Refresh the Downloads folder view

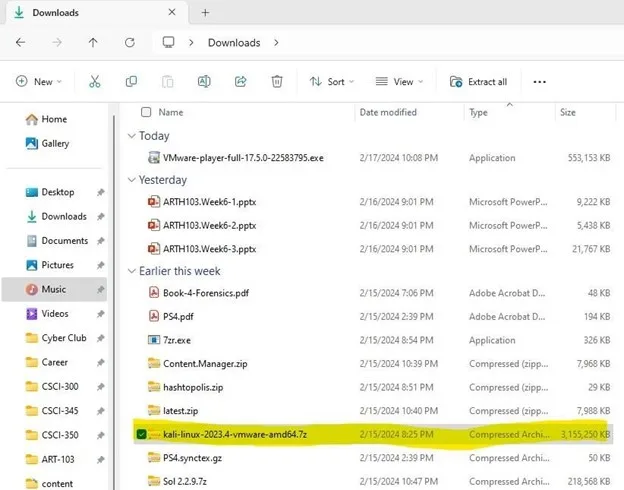130,42
